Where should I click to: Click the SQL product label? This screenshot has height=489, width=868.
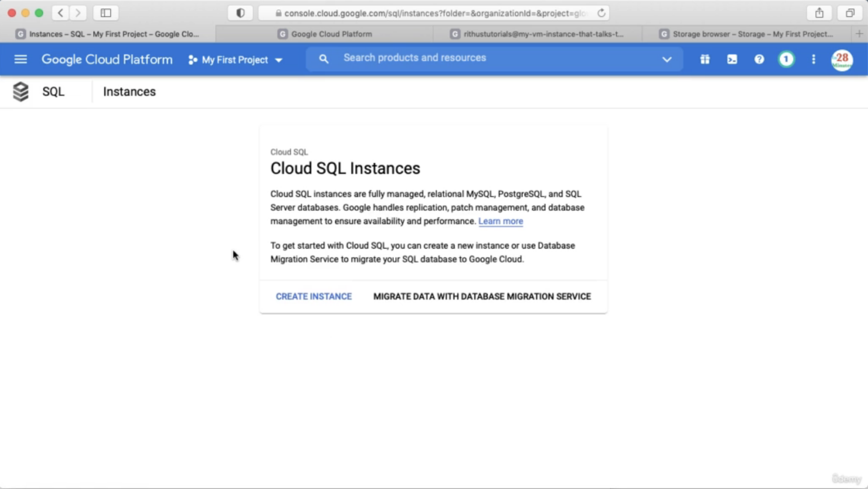pos(53,92)
